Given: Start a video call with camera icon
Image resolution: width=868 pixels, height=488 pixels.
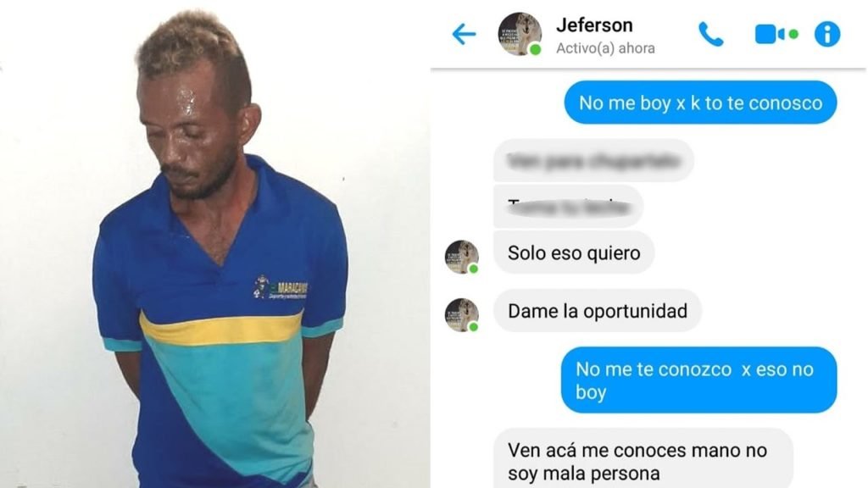Looking at the screenshot, I should tap(770, 34).
